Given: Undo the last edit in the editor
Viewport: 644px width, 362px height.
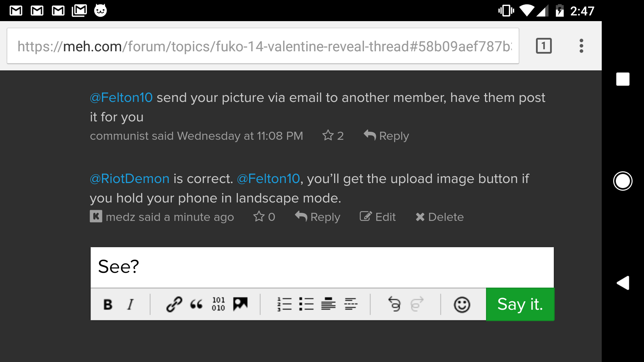Looking at the screenshot, I should point(394,304).
